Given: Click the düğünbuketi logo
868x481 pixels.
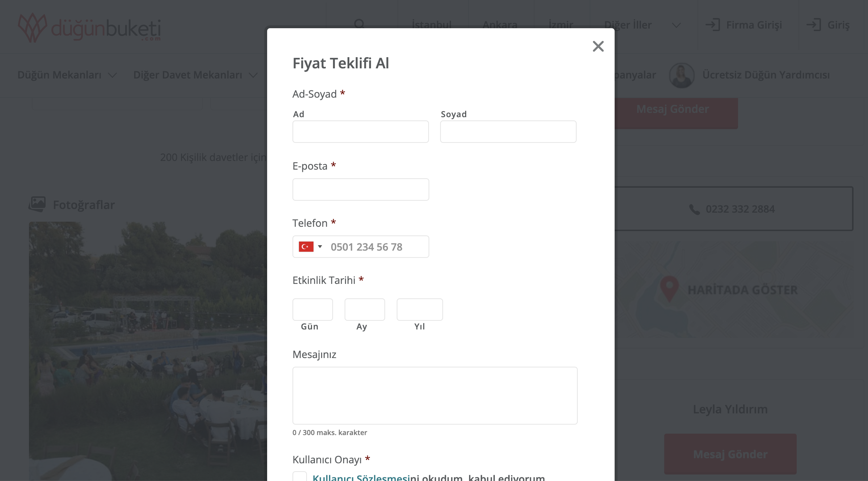Looking at the screenshot, I should (x=89, y=28).
